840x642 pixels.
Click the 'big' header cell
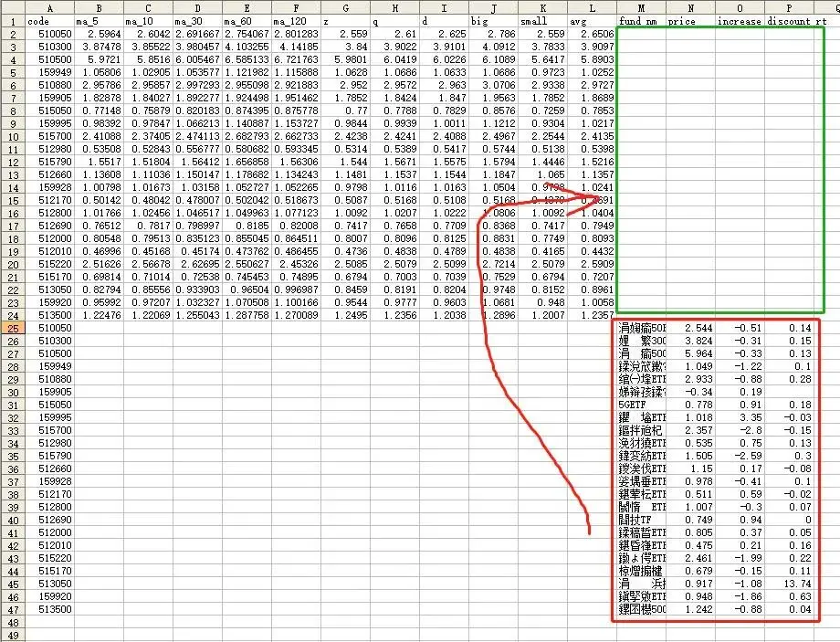click(x=493, y=21)
